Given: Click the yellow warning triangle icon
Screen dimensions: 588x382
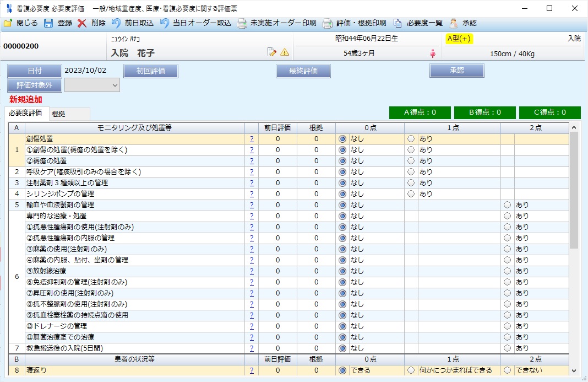Looking at the screenshot, I should click(x=285, y=52).
